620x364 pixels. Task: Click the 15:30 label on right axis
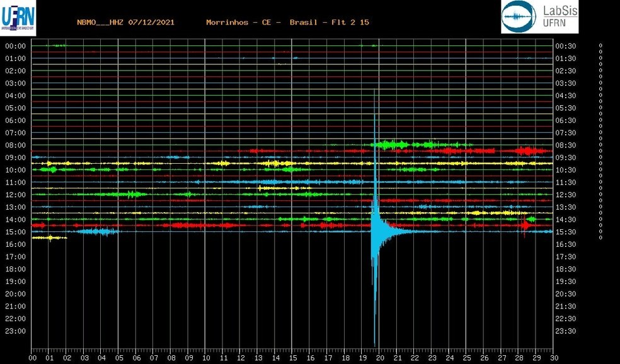click(x=565, y=232)
